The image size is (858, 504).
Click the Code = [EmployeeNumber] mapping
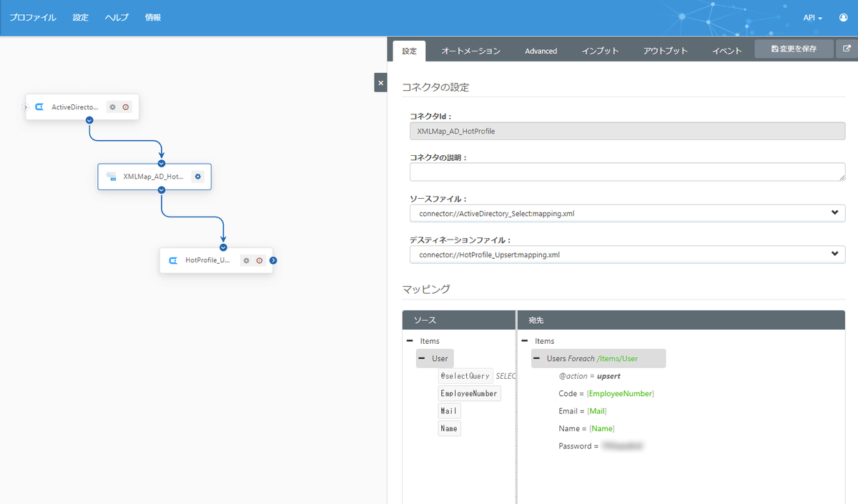pyautogui.click(x=606, y=393)
